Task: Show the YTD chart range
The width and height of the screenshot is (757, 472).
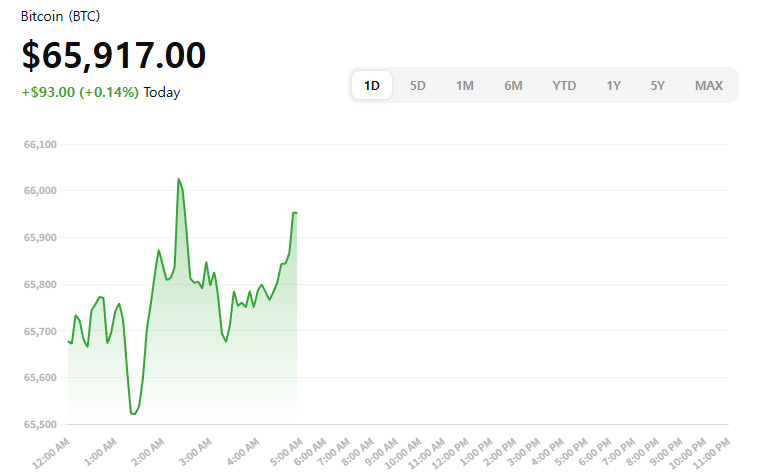Action: (x=564, y=85)
